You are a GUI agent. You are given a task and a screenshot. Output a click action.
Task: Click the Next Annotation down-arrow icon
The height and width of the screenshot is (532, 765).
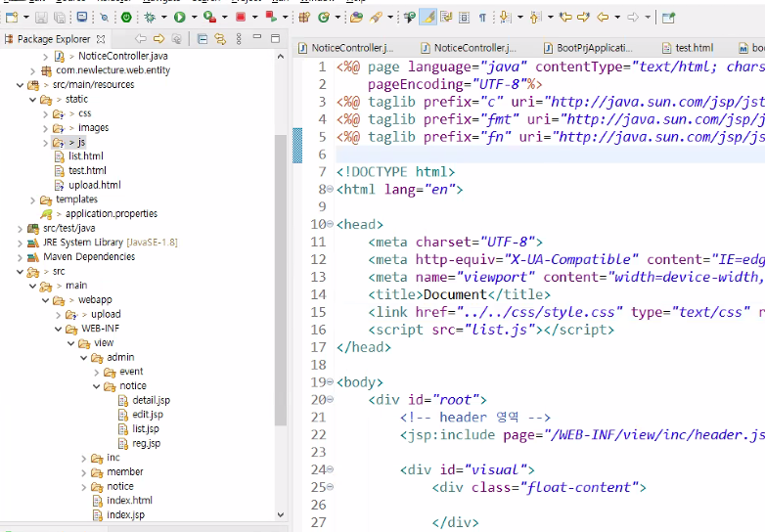point(506,18)
